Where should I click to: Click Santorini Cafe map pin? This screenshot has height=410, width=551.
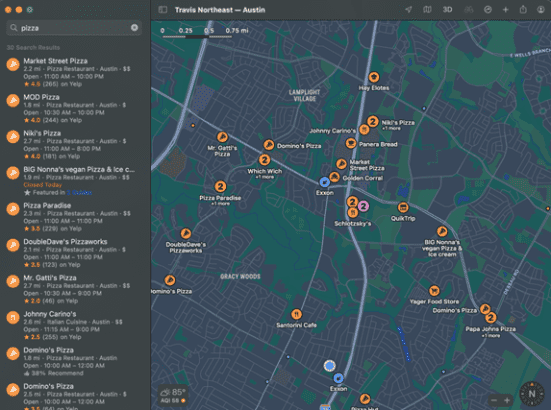[x=296, y=314]
